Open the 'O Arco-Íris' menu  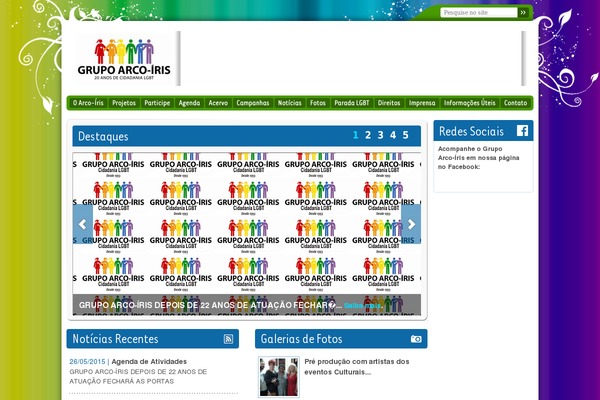(88, 103)
